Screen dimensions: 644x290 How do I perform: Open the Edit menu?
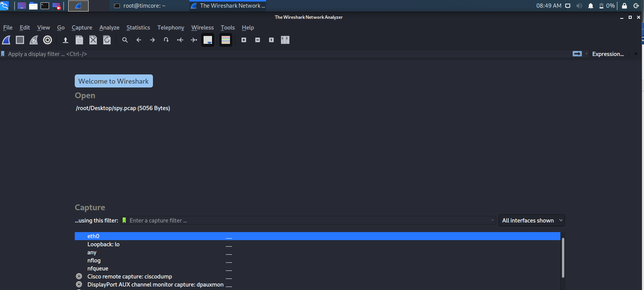tap(25, 28)
